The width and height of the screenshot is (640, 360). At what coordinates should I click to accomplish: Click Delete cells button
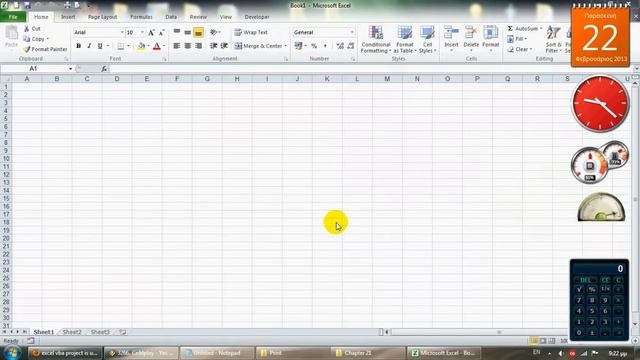(471, 38)
